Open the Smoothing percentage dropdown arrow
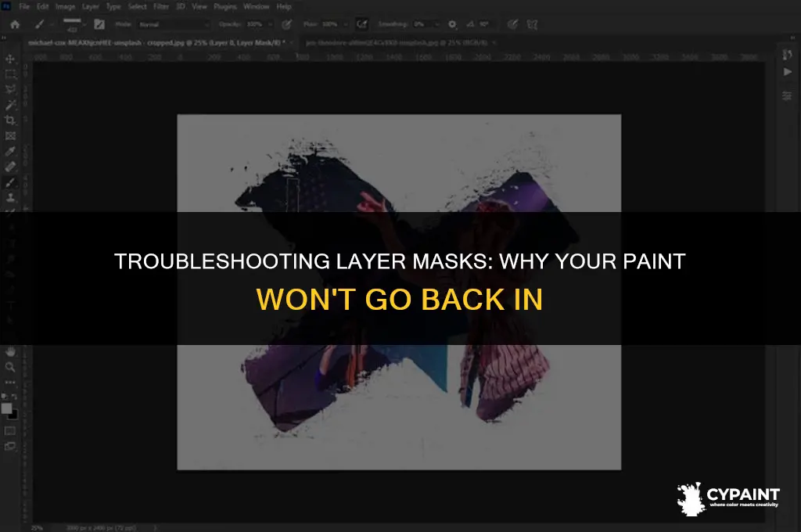The width and height of the screenshot is (801, 532). click(x=437, y=24)
